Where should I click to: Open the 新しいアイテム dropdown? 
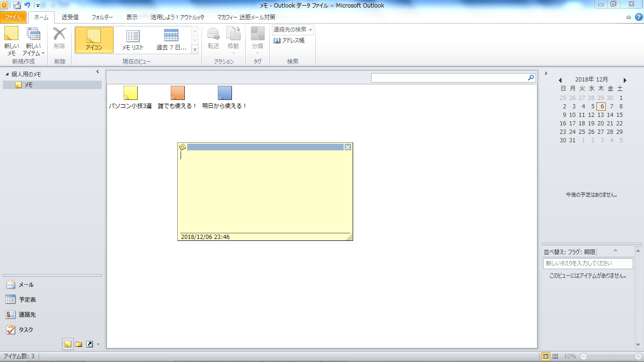click(33, 41)
